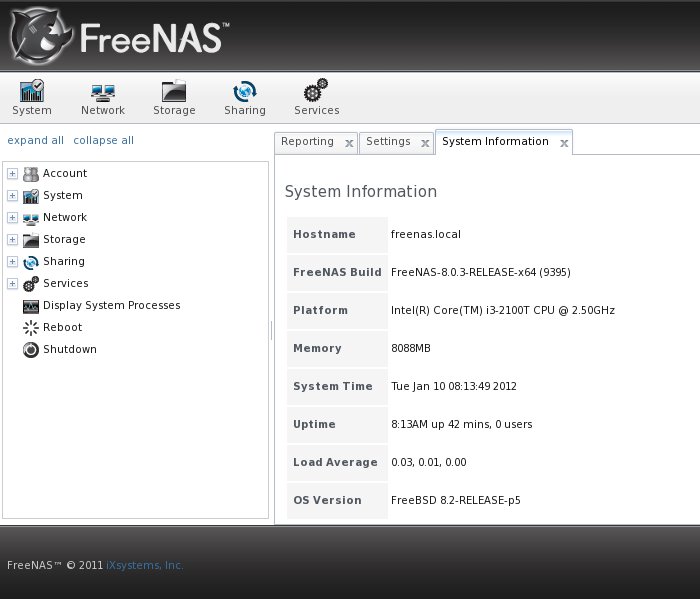Click the Intel Core i3-2100T platform value
This screenshot has width=700, height=599.
click(503, 310)
